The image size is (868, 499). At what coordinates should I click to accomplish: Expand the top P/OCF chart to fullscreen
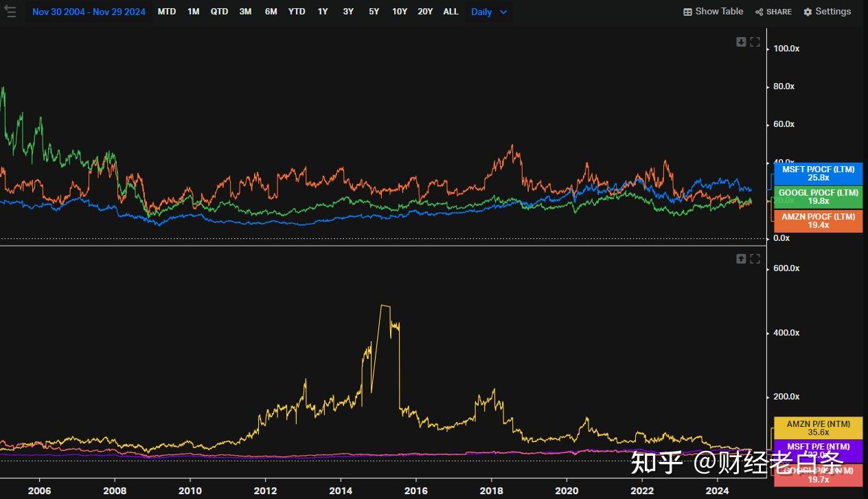pos(755,42)
